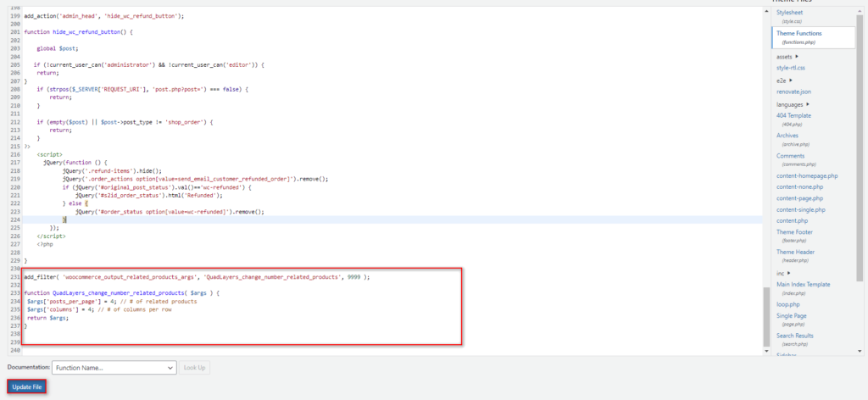Click line number 224 in gutter
This screenshot has height=400, width=868.
tap(15, 219)
